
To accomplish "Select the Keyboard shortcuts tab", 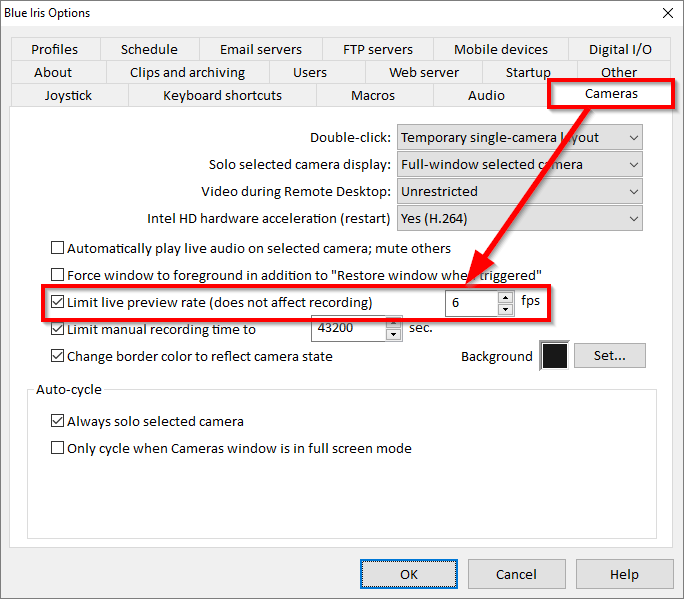I will tap(222, 96).
